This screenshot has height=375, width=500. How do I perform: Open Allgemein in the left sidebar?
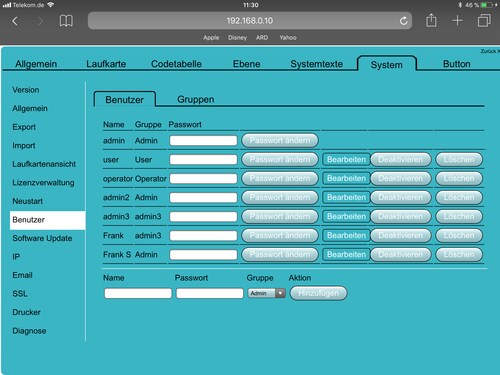(30, 108)
